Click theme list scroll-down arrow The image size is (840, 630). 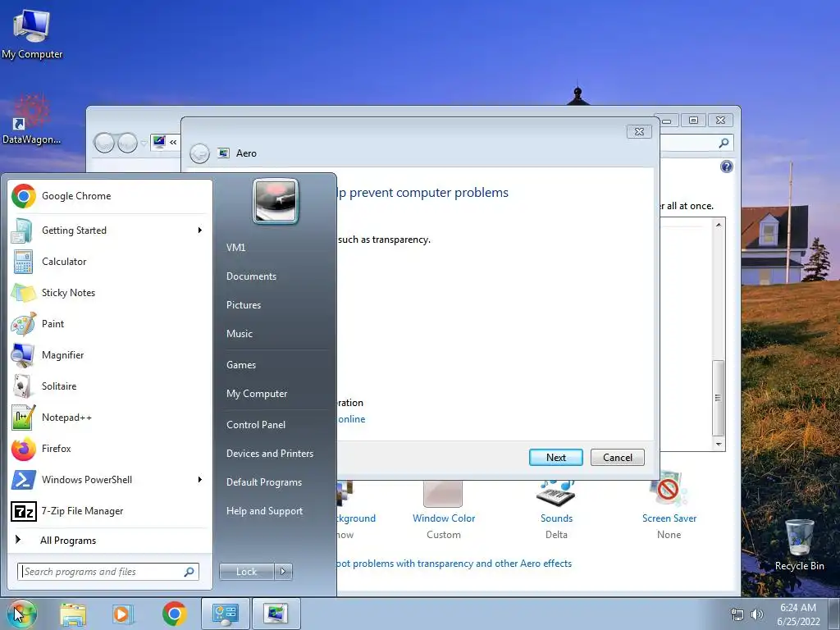tap(719, 445)
